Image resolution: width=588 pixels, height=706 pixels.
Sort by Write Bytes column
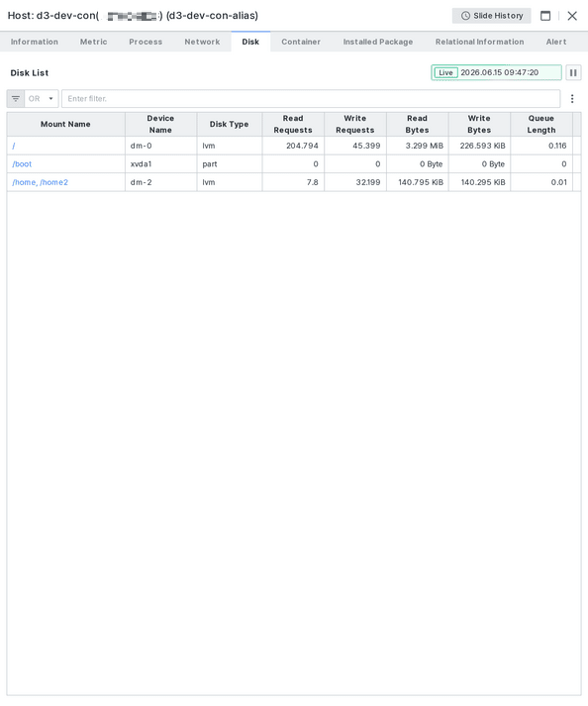click(x=479, y=125)
